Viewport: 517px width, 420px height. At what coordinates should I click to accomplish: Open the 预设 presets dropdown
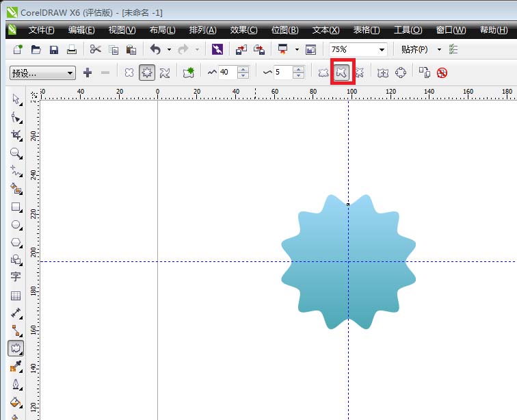pos(42,73)
